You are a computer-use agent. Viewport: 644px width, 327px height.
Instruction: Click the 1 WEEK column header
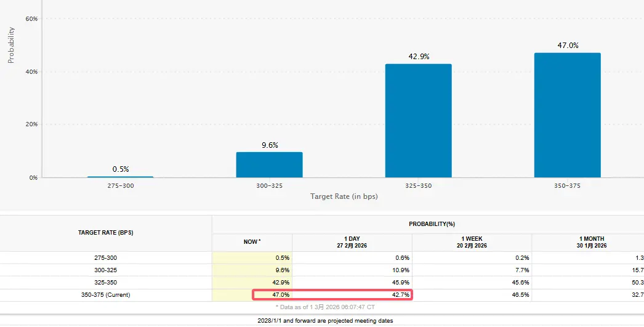472,242
